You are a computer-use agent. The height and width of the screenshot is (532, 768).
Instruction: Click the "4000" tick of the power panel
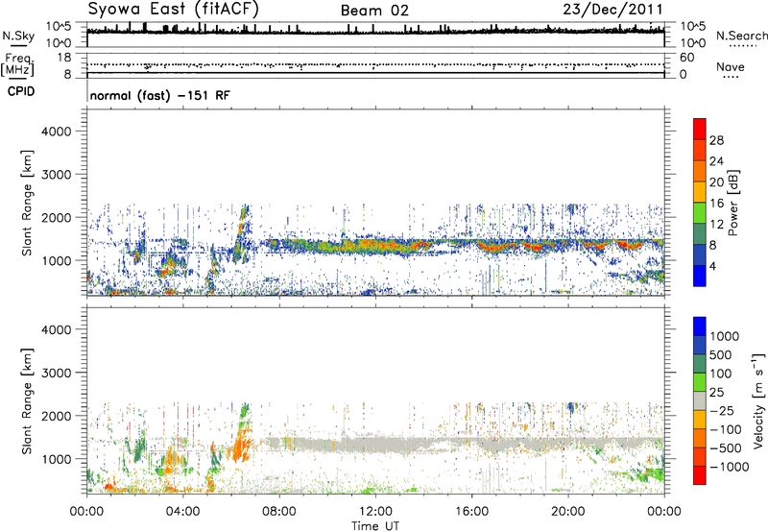(x=57, y=132)
